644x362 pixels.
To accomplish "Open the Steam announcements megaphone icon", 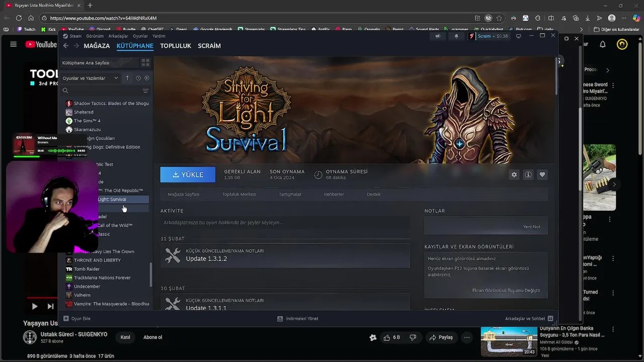I will point(438,36).
